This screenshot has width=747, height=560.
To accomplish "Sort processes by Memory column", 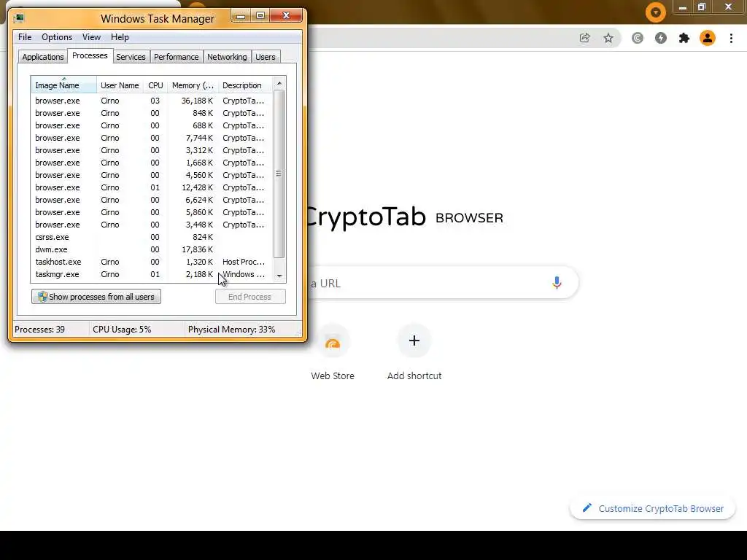I will point(193,85).
